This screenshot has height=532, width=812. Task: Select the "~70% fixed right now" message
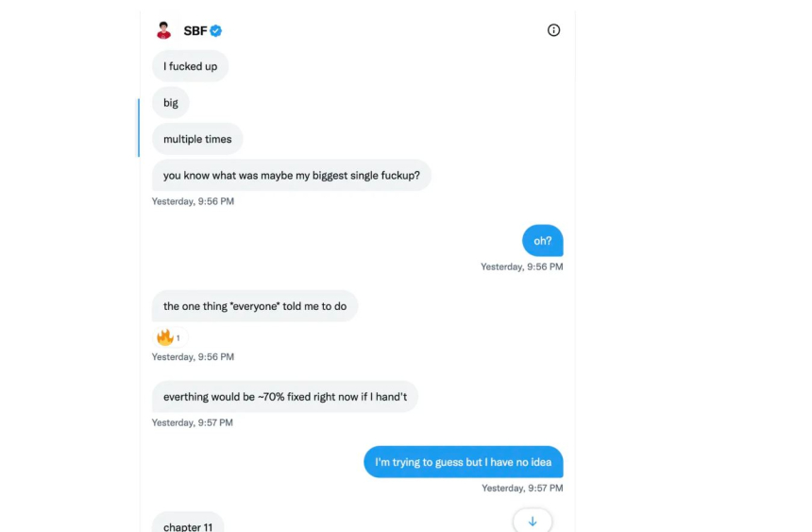point(284,397)
